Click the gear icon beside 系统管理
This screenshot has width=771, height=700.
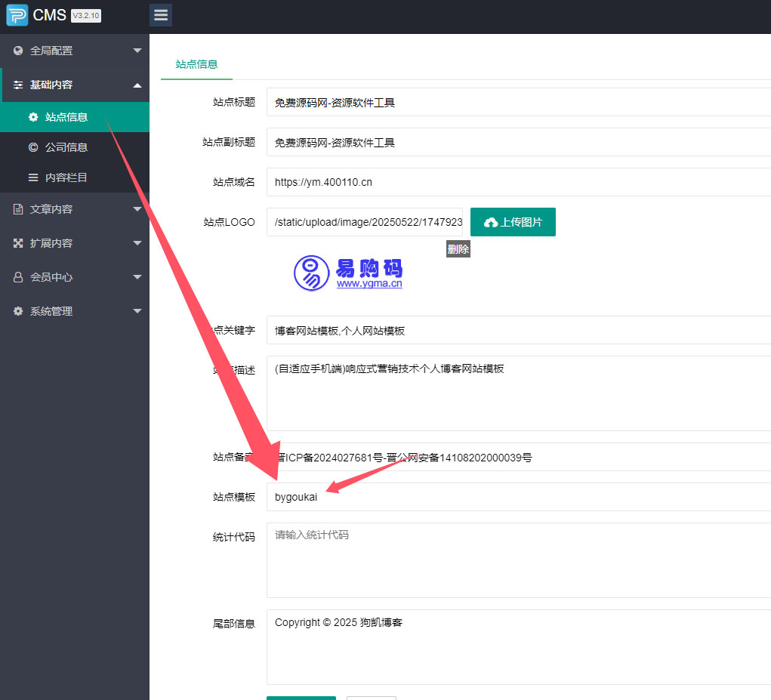[17, 310]
